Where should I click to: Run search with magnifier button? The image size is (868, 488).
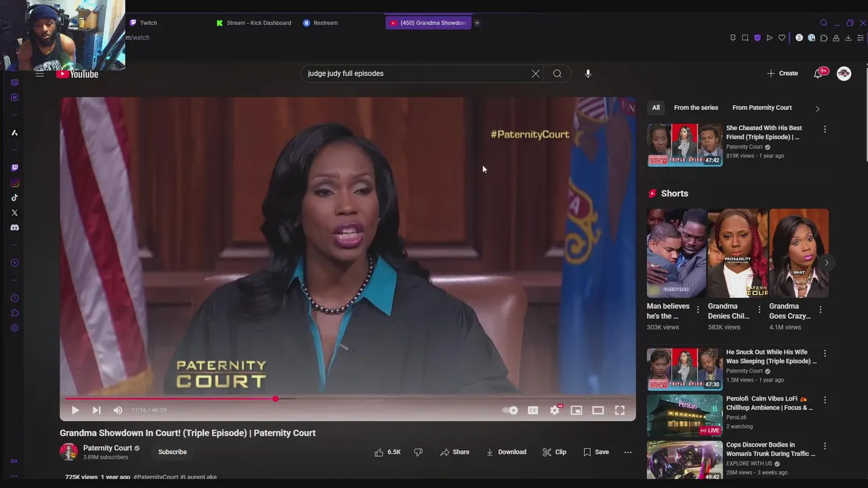(x=557, y=73)
